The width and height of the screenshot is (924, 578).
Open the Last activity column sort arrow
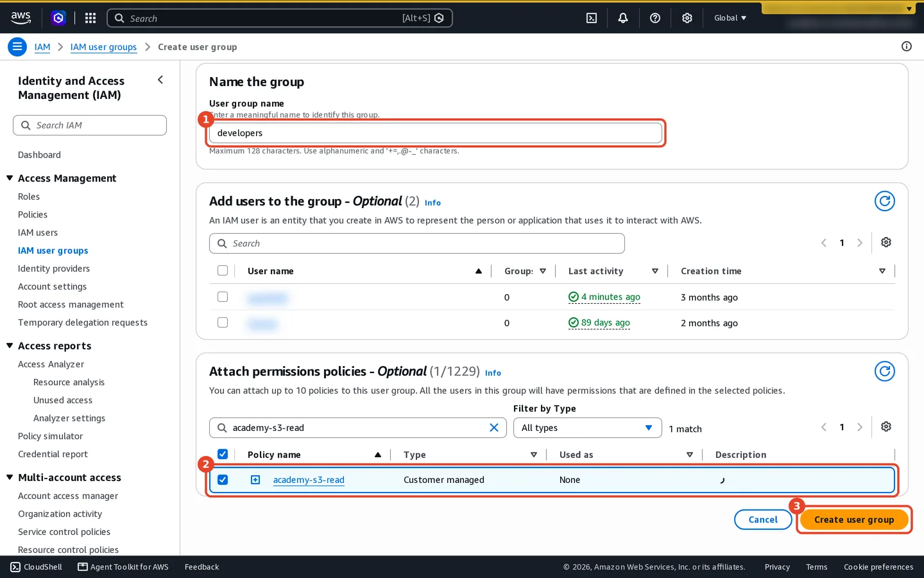pyautogui.click(x=655, y=271)
